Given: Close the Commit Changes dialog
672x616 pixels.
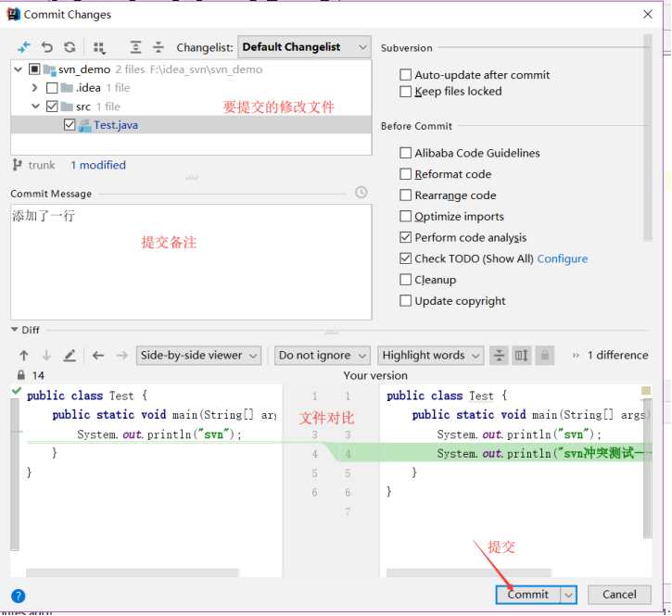Looking at the screenshot, I should (648, 14).
